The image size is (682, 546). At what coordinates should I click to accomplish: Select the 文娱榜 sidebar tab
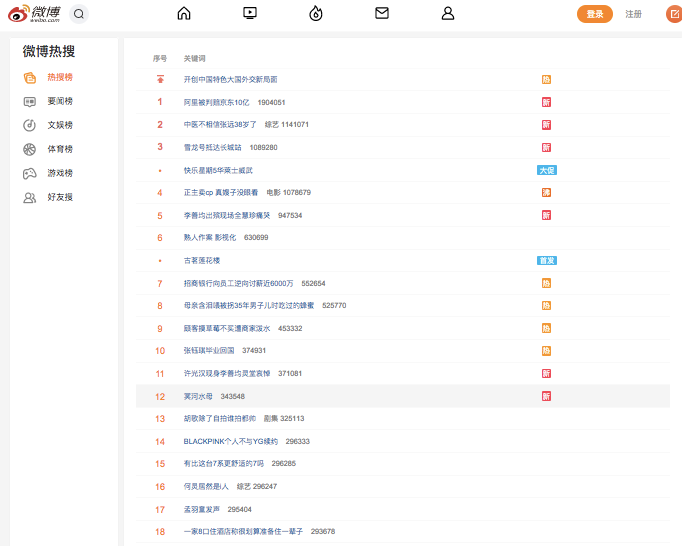click(60, 125)
